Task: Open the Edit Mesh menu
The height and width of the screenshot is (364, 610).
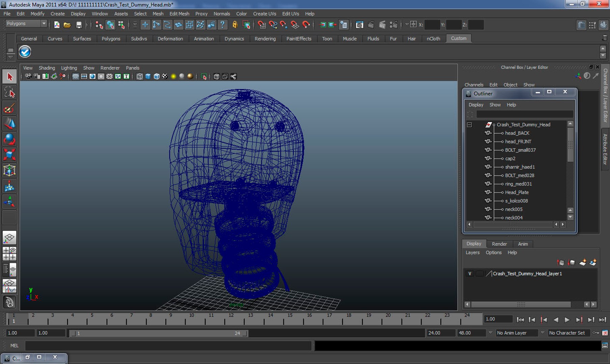Action: (x=179, y=14)
